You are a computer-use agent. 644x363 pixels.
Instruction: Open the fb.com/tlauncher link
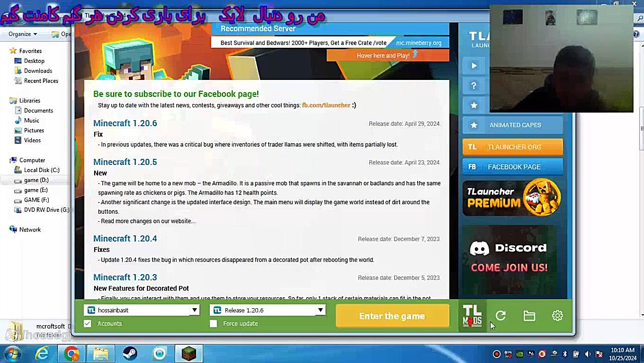coord(326,106)
